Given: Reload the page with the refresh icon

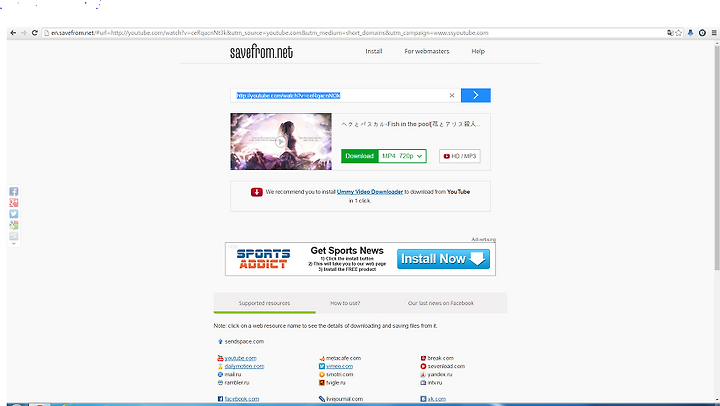Looking at the screenshot, I should 34,33.
